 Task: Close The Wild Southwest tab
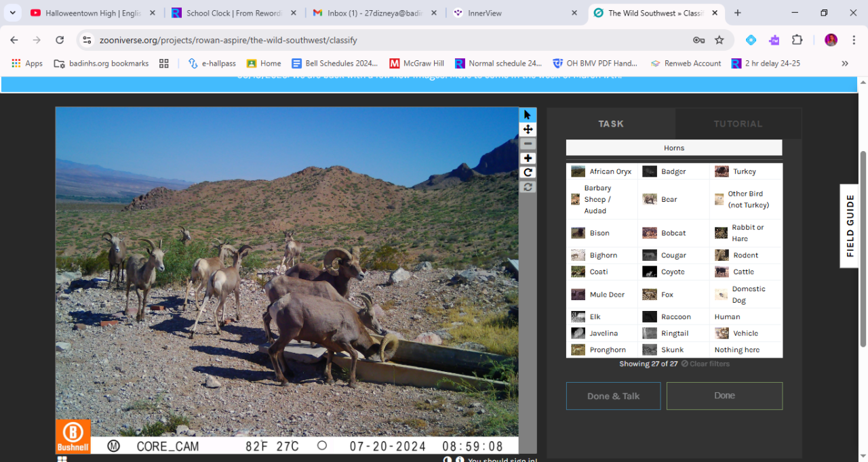(x=715, y=13)
